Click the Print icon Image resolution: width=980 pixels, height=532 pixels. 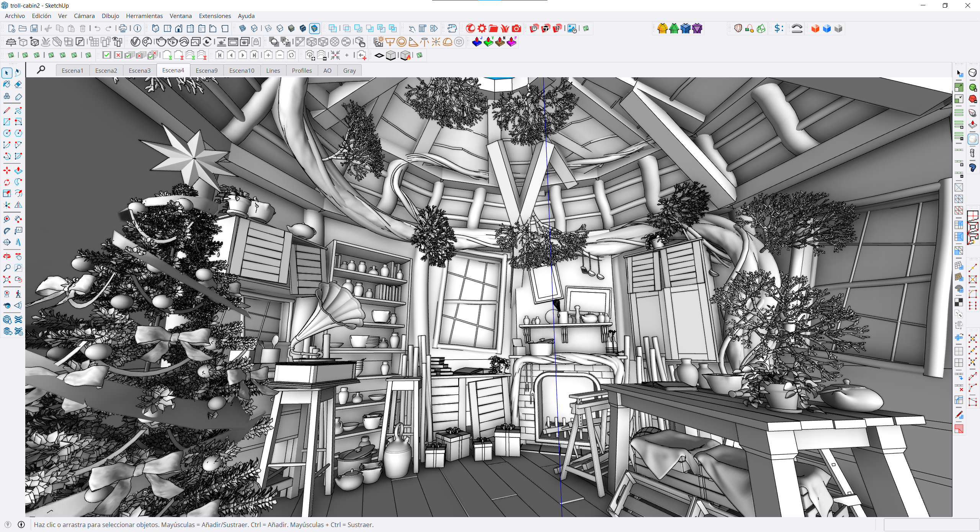(x=123, y=28)
